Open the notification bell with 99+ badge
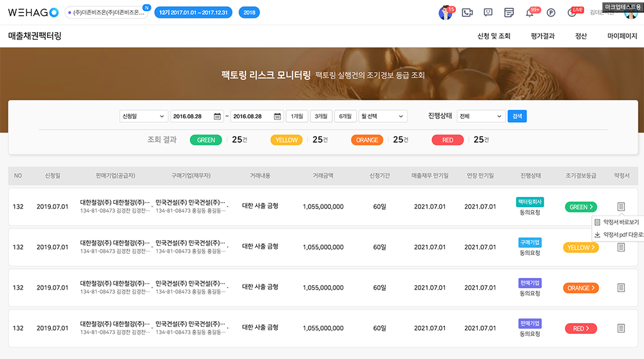644x359 pixels. (529, 12)
